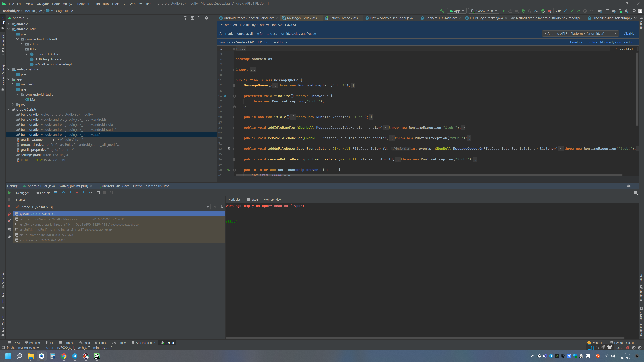This screenshot has width=644, height=362.
Task: Click the Make Project hammer icon
Action: click(x=442, y=11)
